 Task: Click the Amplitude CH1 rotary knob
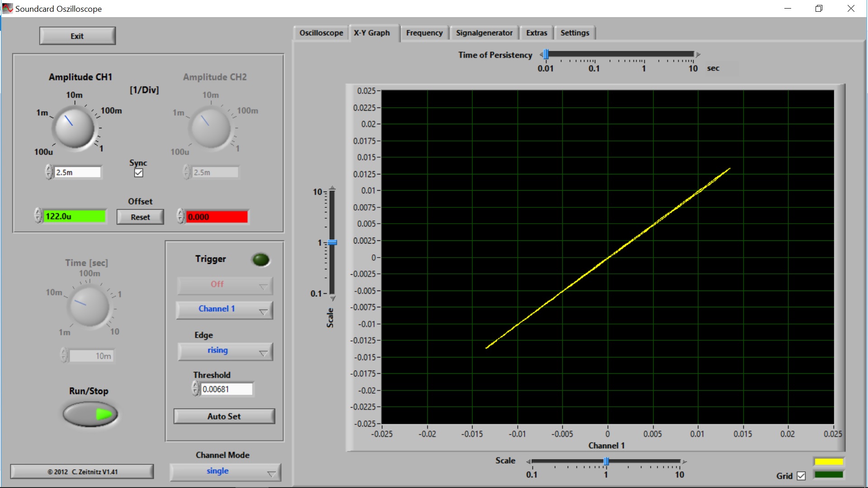click(75, 128)
